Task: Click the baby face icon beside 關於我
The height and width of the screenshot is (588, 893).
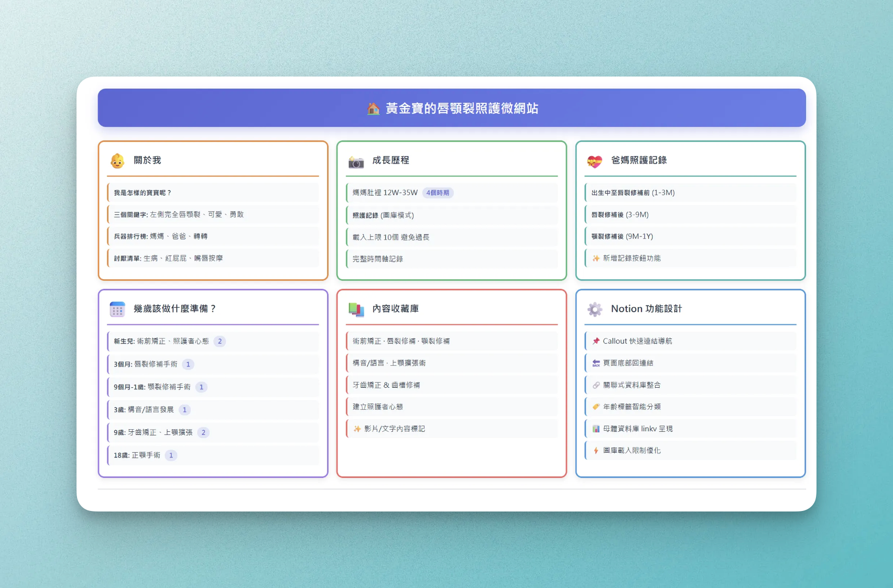Action: [117, 161]
